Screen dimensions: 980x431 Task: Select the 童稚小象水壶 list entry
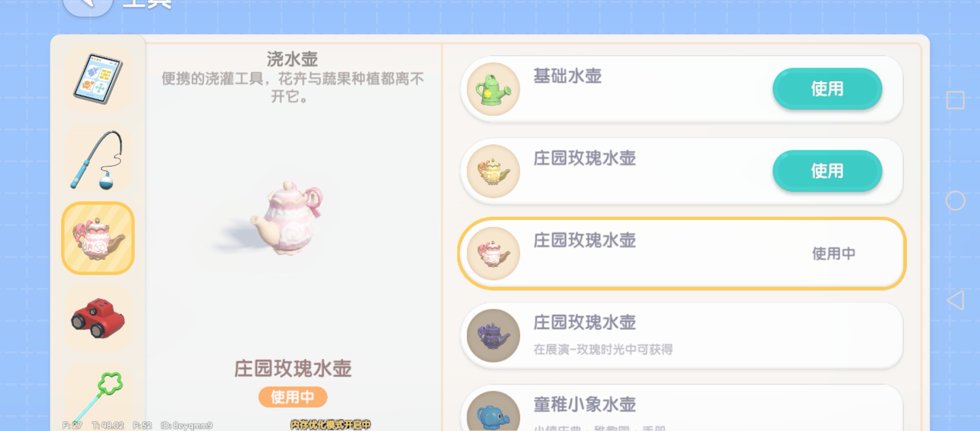point(682,408)
